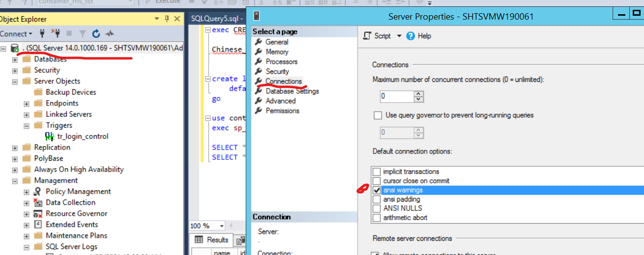The height and width of the screenshot is (255, 644).
Task: Check Use query governor checkbox
Action: point(378,115)
